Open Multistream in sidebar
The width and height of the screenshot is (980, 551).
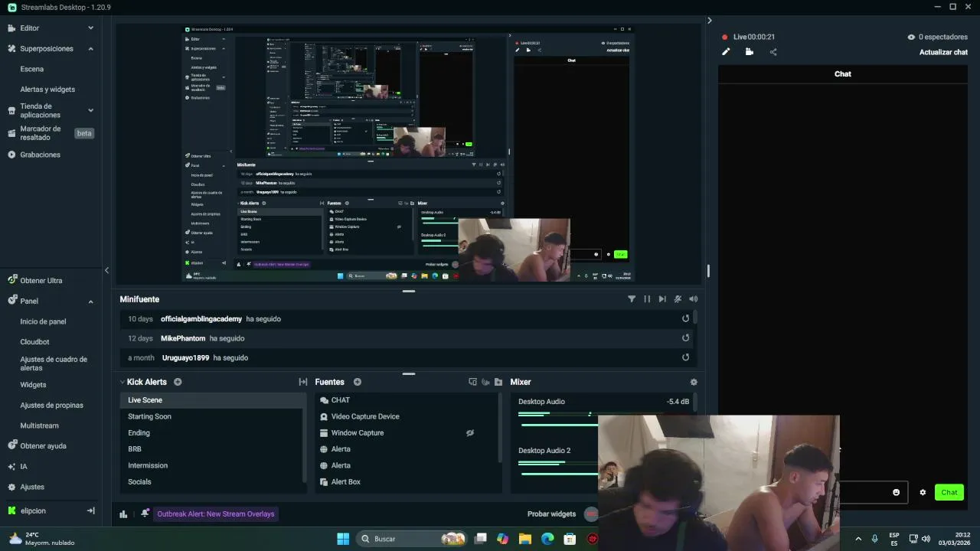(39, 425)
